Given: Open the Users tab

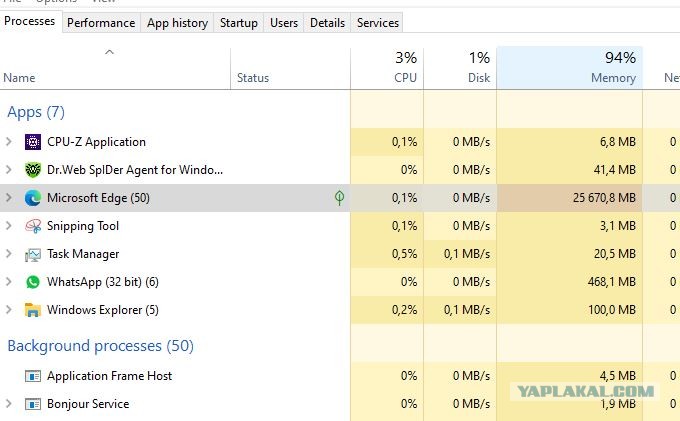Looking at the screenshot, I should 284,23.
